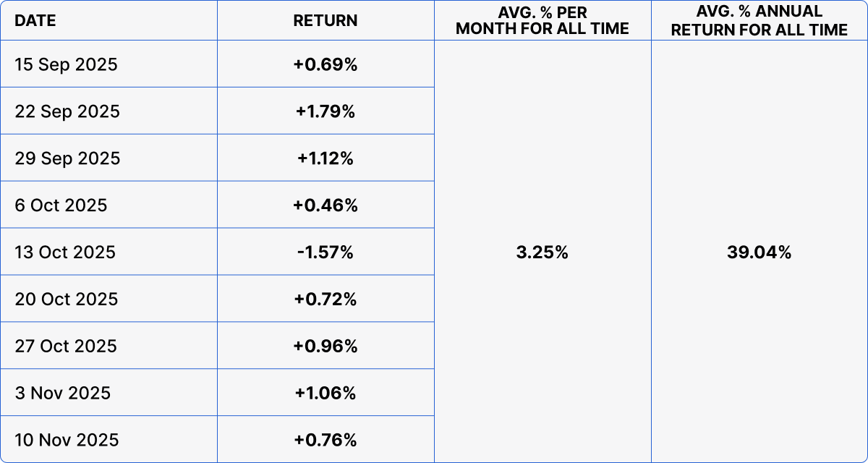Click the 20 Oct 2025 date cell

pyautogui.click(x=66, y=300)
